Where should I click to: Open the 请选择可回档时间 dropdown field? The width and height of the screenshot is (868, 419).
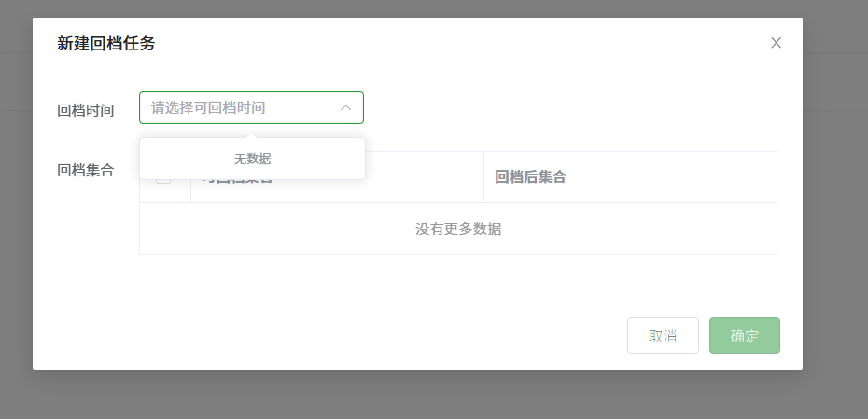[x=251, y=108]
